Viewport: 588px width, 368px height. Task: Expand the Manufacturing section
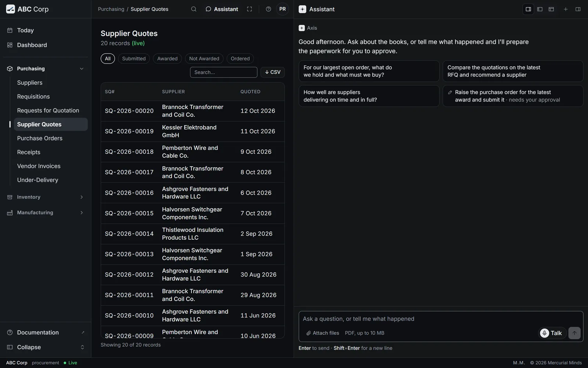pos(46,213)
